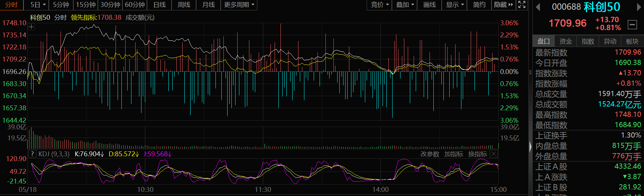The width and height of the screenshot is (644, 196).
Task: Click the panel splitter dots handle
Action: point(530,72)
